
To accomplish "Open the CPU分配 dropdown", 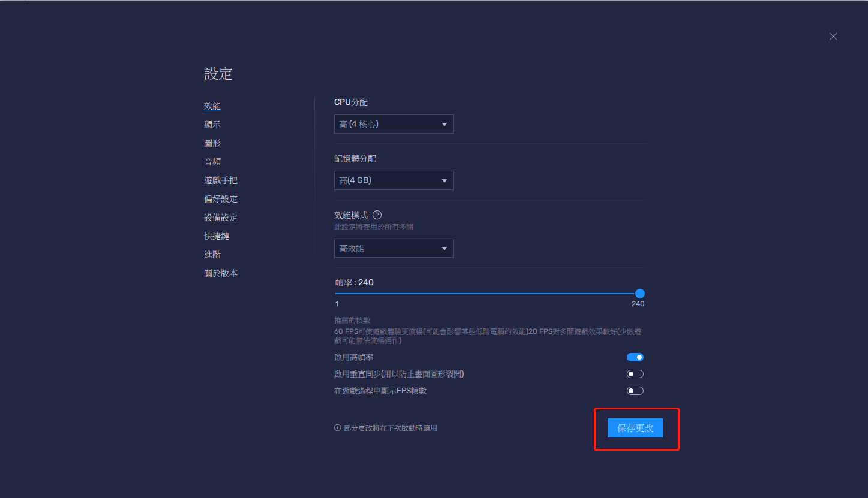I will point(394,124).
